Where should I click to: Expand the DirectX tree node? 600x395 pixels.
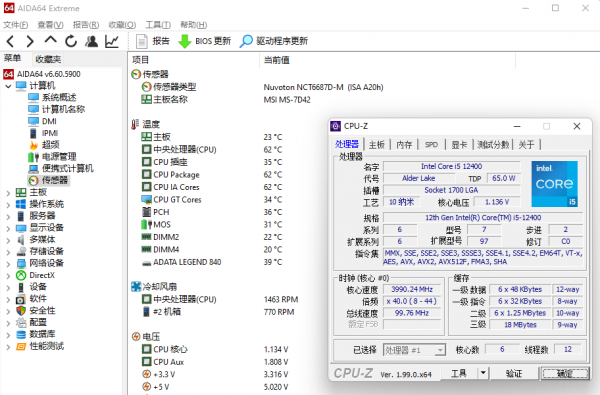[8, 276]
